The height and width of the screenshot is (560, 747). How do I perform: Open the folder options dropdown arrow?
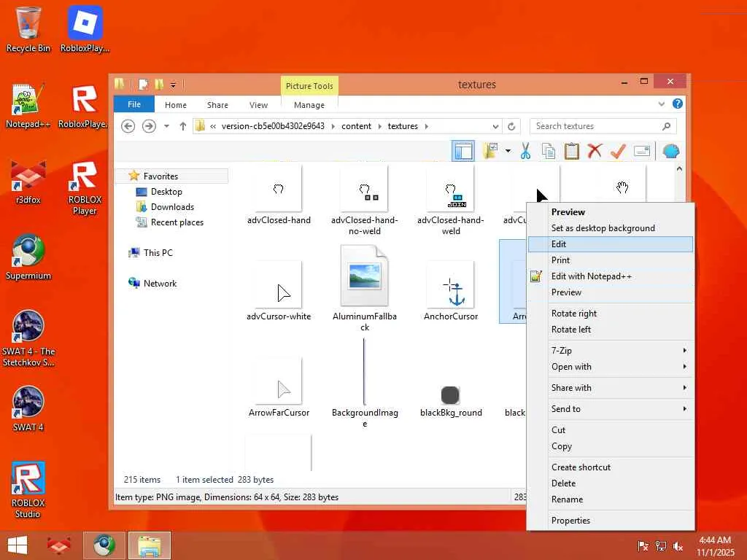pyautogui.click(x=508, y=152)
